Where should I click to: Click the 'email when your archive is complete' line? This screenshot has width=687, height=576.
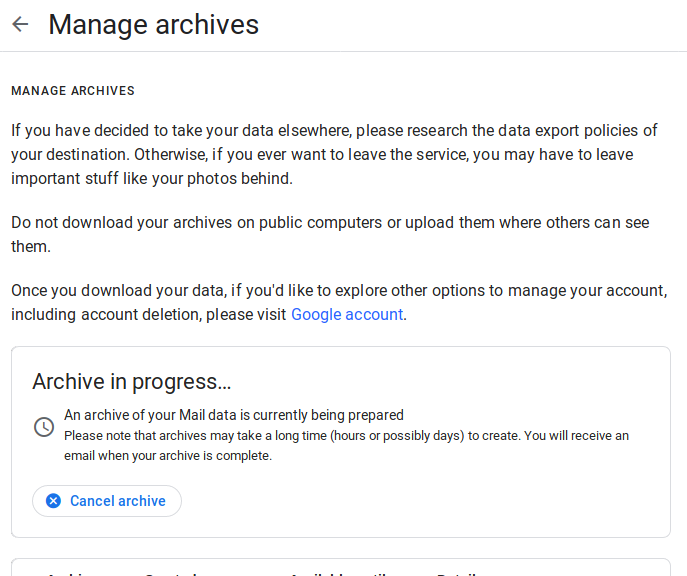168,456
